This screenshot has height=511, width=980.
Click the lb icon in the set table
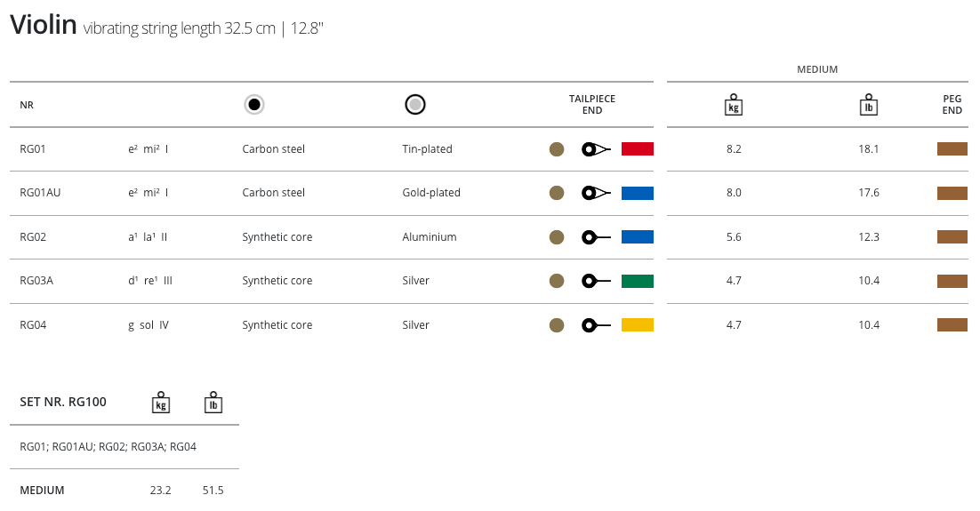[x=213, y=403]
